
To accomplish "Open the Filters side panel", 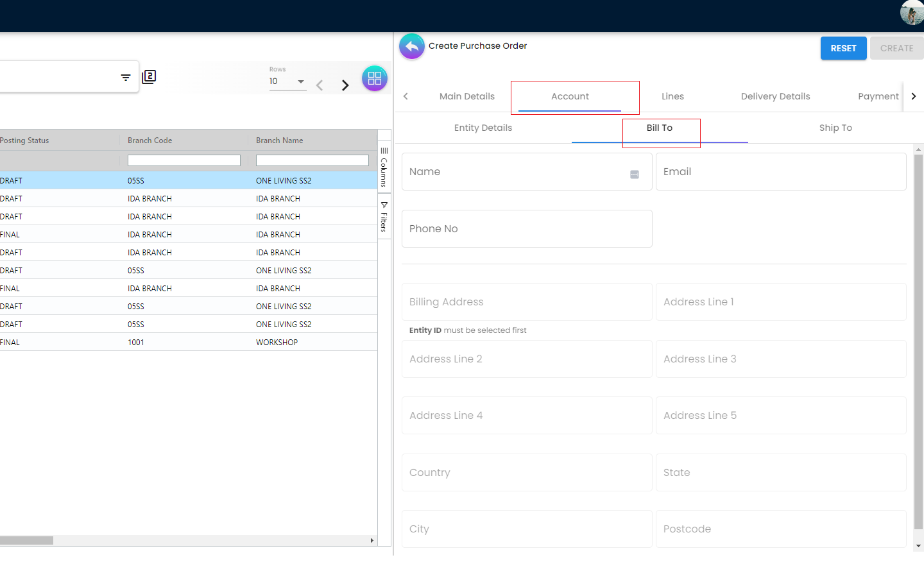I will tap(384, 217).
